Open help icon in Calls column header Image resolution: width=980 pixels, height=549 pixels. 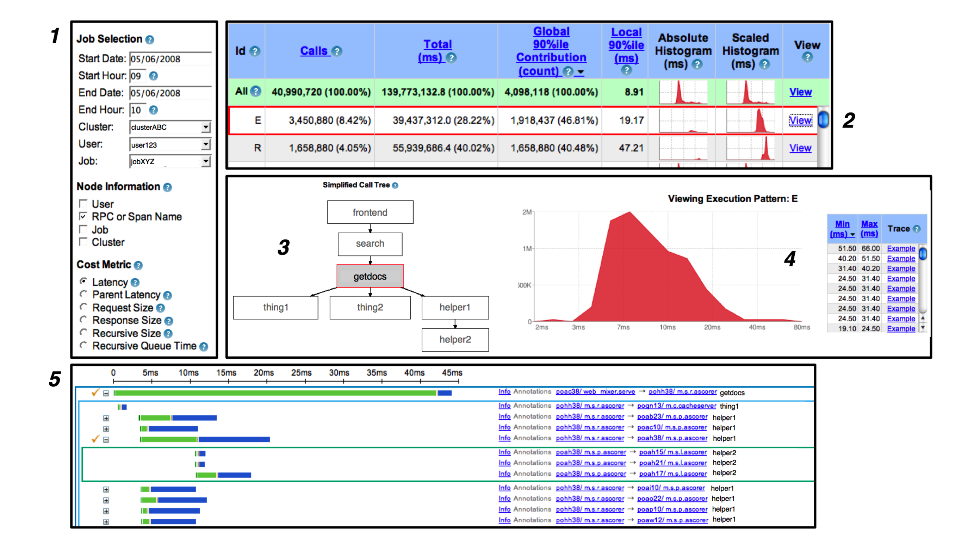point(337,51)
